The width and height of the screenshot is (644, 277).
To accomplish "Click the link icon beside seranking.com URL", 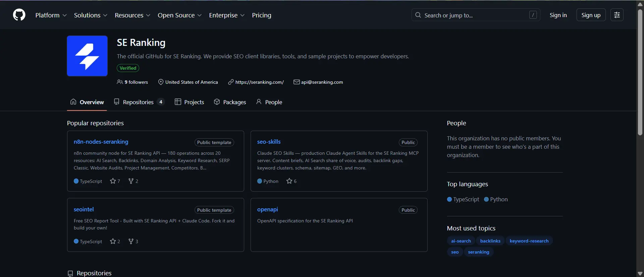I will coord(231,82).
